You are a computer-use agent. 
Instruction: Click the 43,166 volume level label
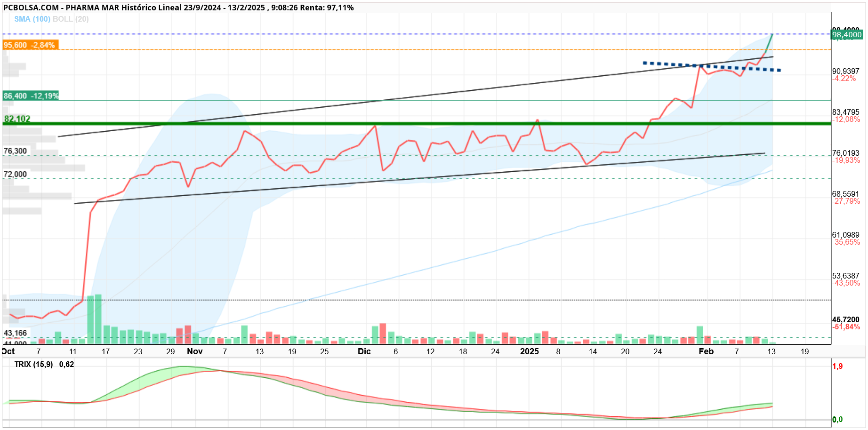click(x=16, y=333)
